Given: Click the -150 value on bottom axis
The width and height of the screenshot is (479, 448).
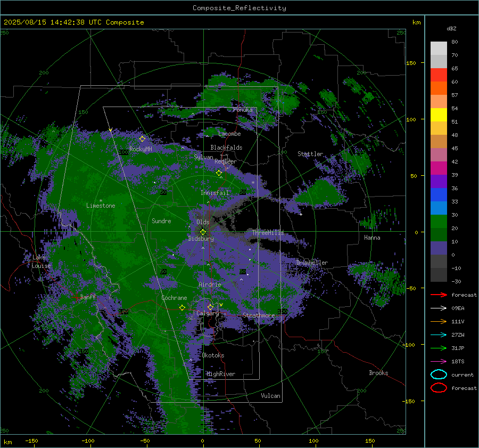Looking at the screenshot, I should point(31,441).
